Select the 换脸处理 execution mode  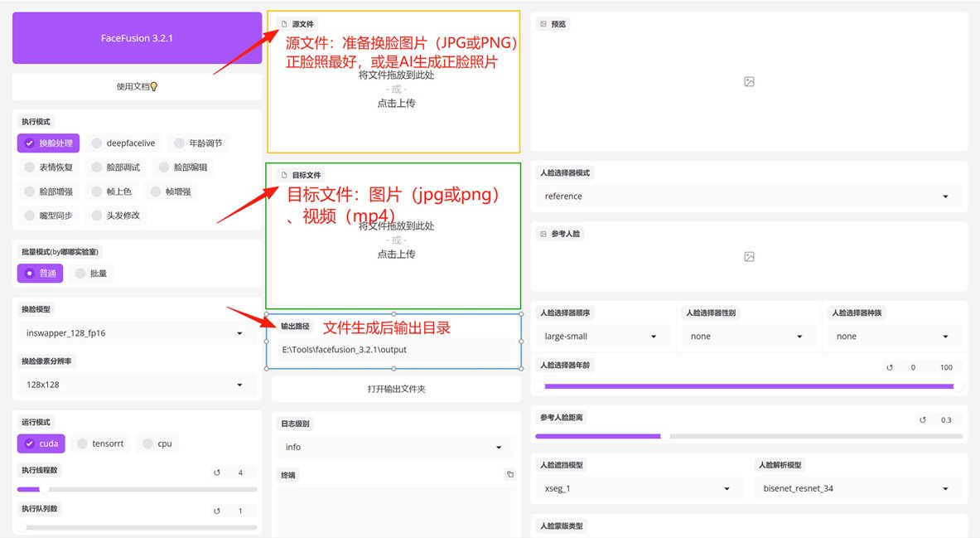click(49, 143)
